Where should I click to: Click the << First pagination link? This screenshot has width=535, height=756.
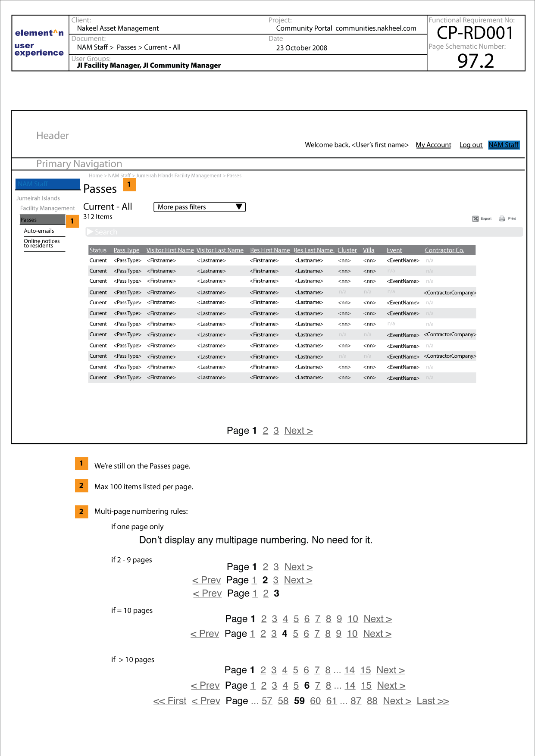(x=170, y=701)
